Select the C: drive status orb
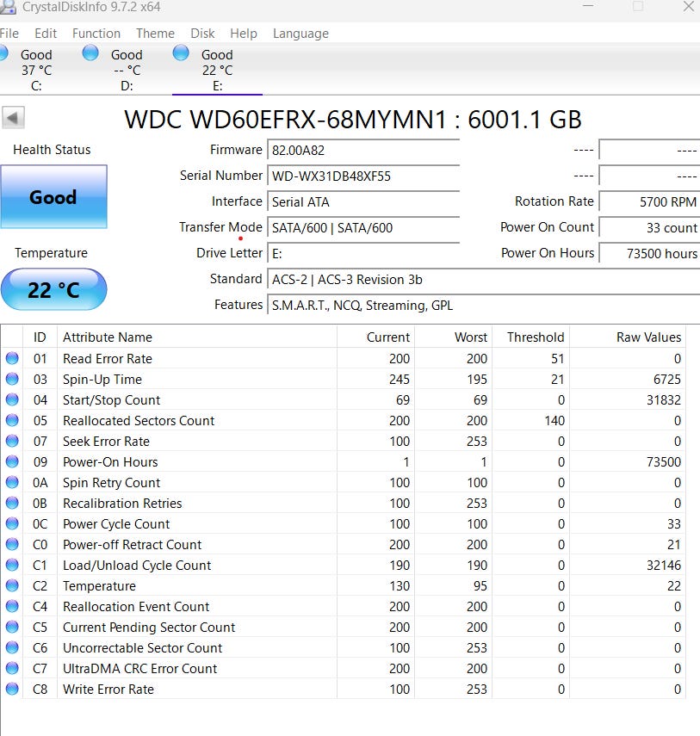Image resolution: width=700 pixels, height=736 pixels. tap(3, 53)
